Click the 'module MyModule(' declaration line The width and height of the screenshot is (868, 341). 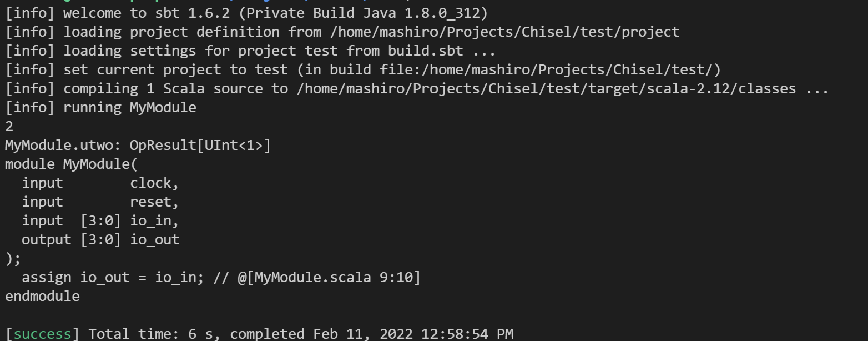[72, 164]
